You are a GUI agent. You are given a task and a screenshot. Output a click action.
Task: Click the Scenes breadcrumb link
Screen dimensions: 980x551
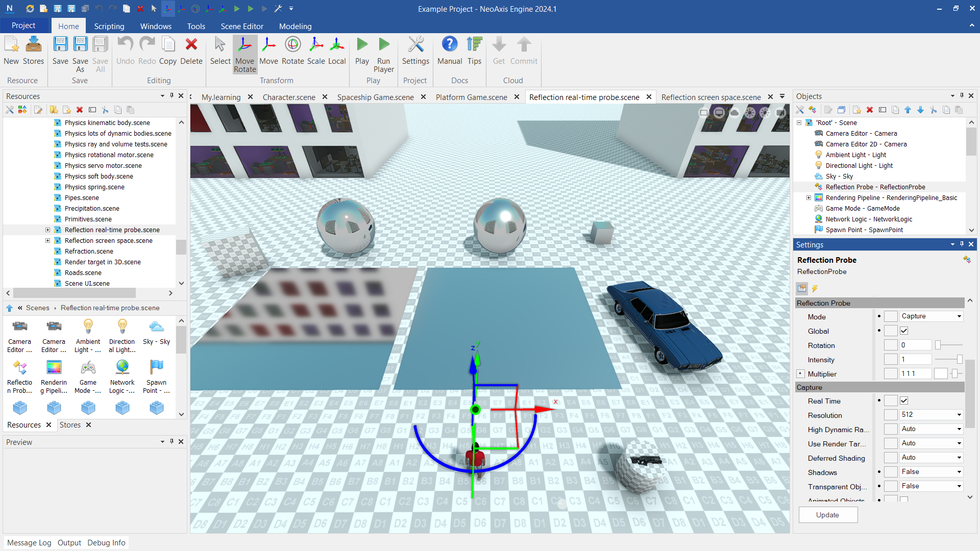coord(38,308)
